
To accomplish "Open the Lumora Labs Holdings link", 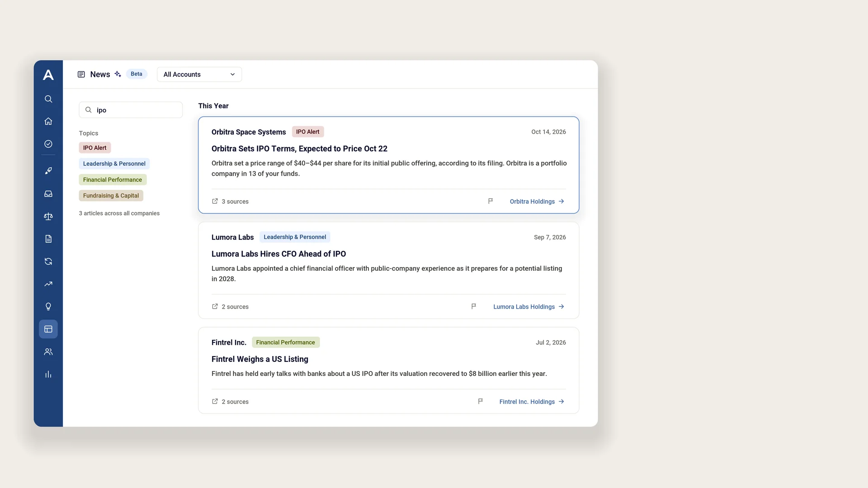I will [x=529, y=307].
